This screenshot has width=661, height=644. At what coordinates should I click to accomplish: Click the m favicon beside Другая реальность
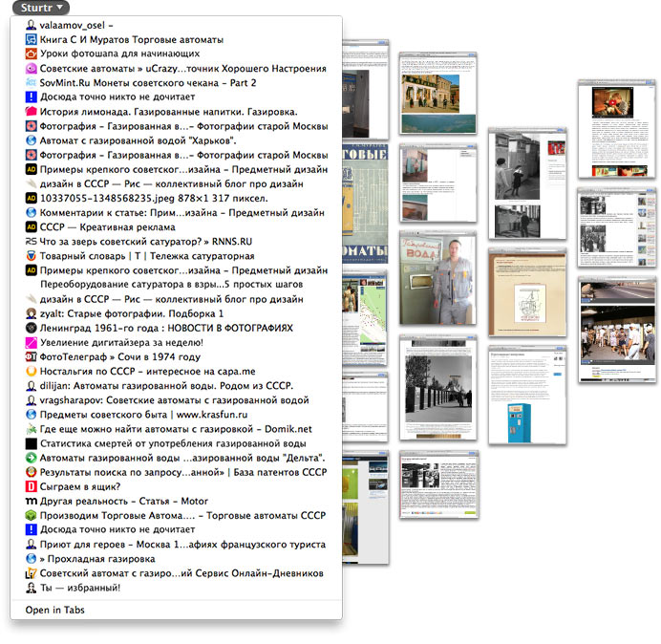(31, 501)
